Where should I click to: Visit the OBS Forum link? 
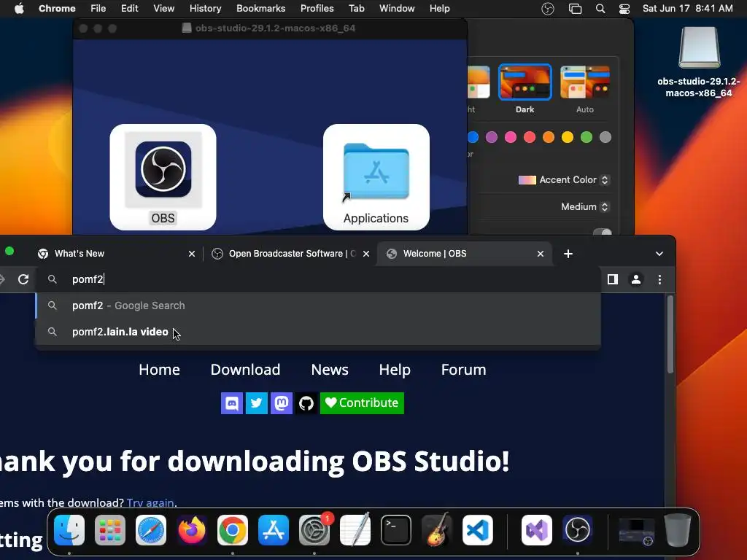click(463, 370)
